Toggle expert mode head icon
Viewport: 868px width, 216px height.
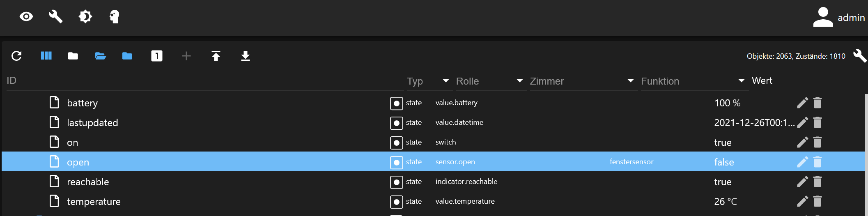pos(115,17)
